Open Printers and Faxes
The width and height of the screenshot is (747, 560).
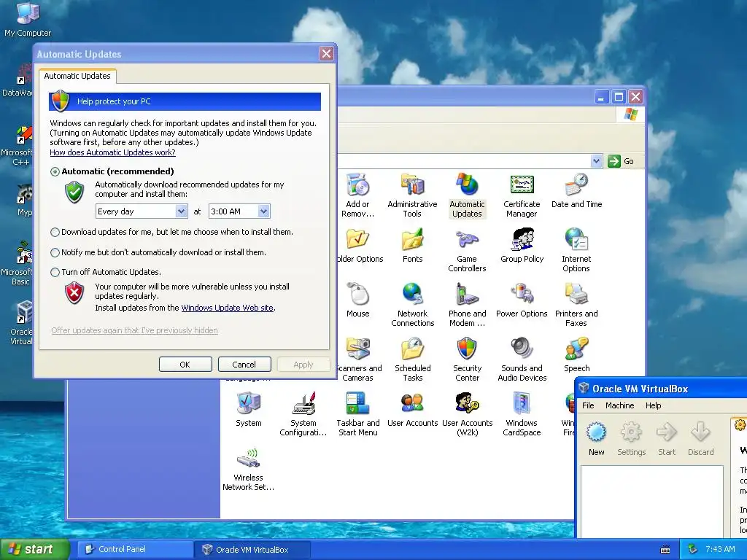tap(576, 305)
